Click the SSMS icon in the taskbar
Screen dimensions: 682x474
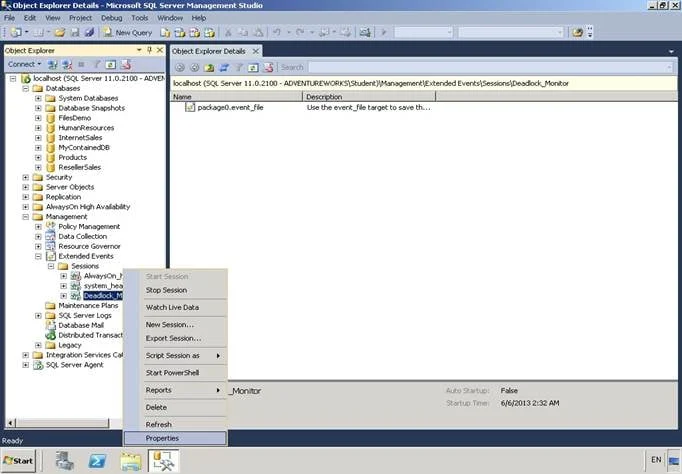coord(164,461)
